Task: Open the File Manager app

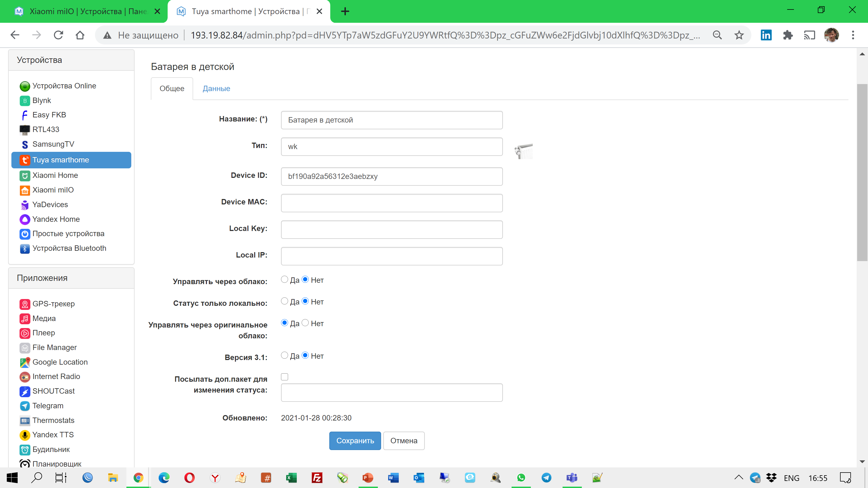Action: tap(54, 347)
